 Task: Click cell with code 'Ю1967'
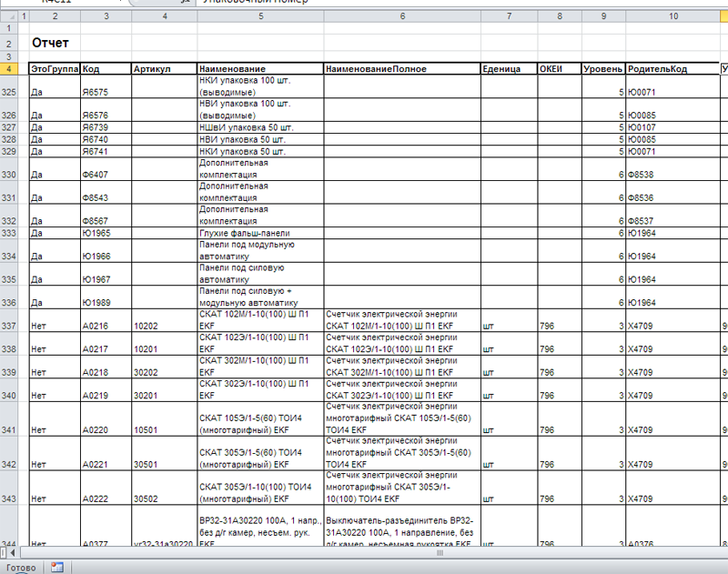click(106, 274)
